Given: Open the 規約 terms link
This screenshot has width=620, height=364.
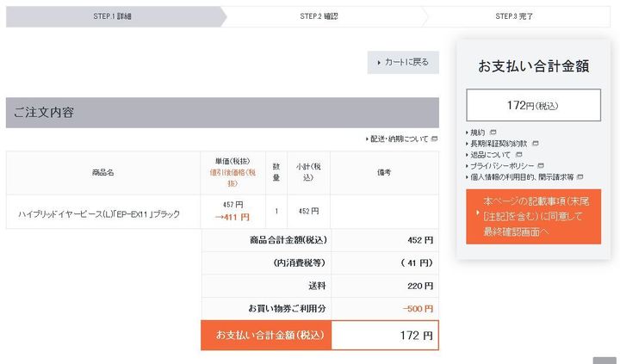Looking at the screenshot, I should [x=477, y=133].
